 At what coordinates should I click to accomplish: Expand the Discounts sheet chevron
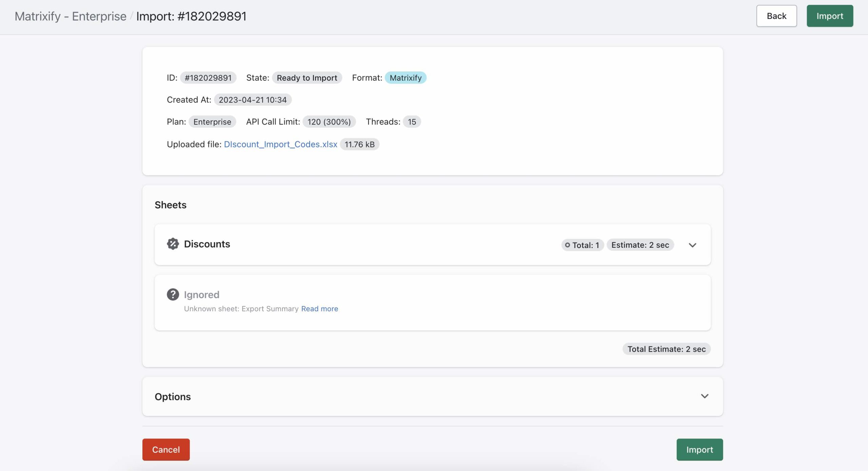[x=692, y=245]
